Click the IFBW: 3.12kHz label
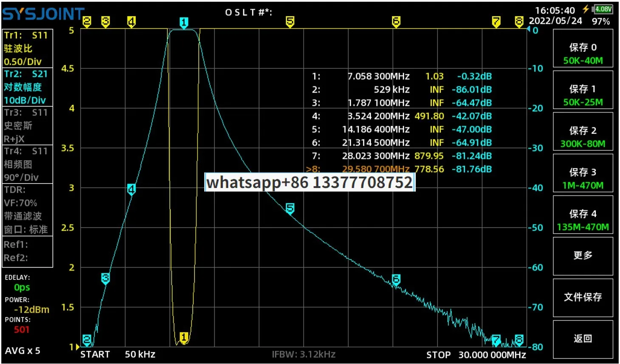This screenshot has height=364, width=620. click(x=304, y=354)
